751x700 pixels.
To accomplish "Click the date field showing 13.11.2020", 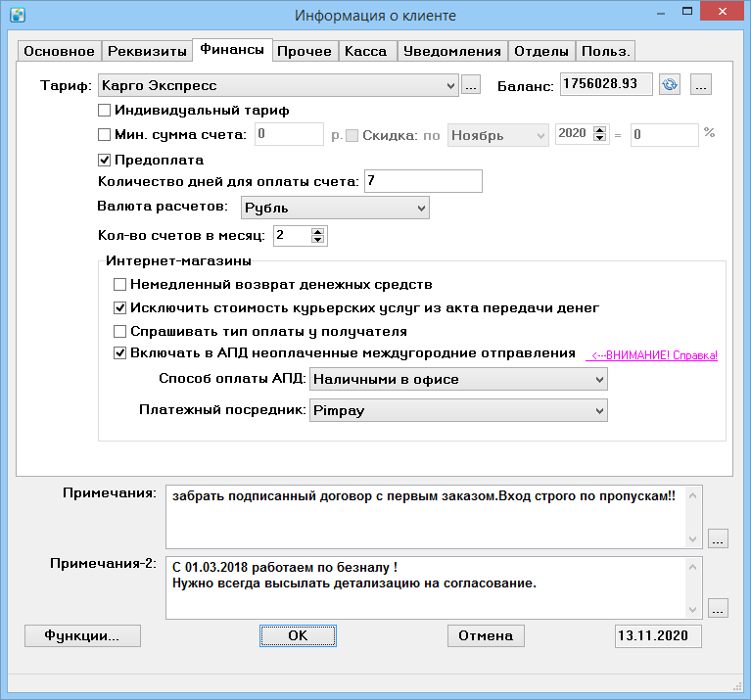I will [x=658, y=635].
